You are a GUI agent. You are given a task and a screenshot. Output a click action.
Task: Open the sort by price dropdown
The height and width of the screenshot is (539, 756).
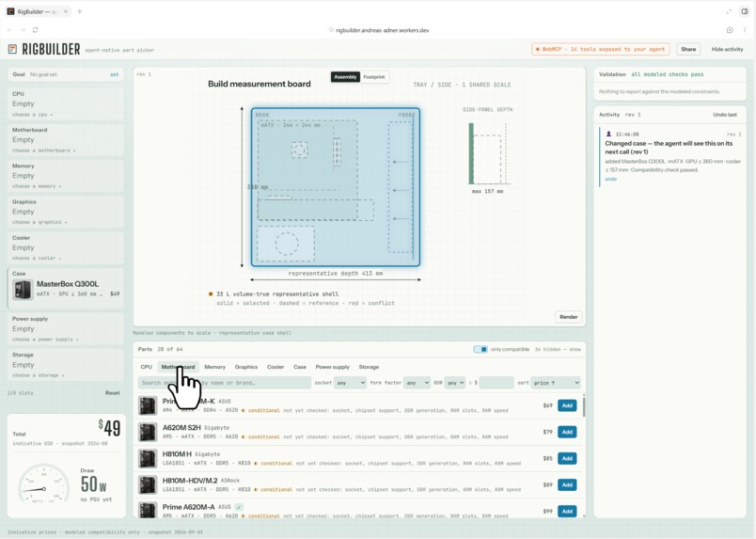pos(556,383)
